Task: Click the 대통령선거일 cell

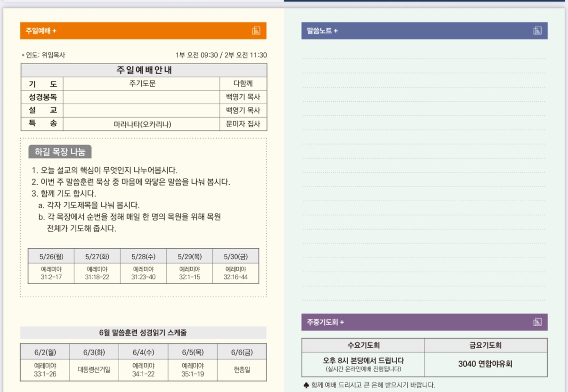Action: [x=94, y=370]
